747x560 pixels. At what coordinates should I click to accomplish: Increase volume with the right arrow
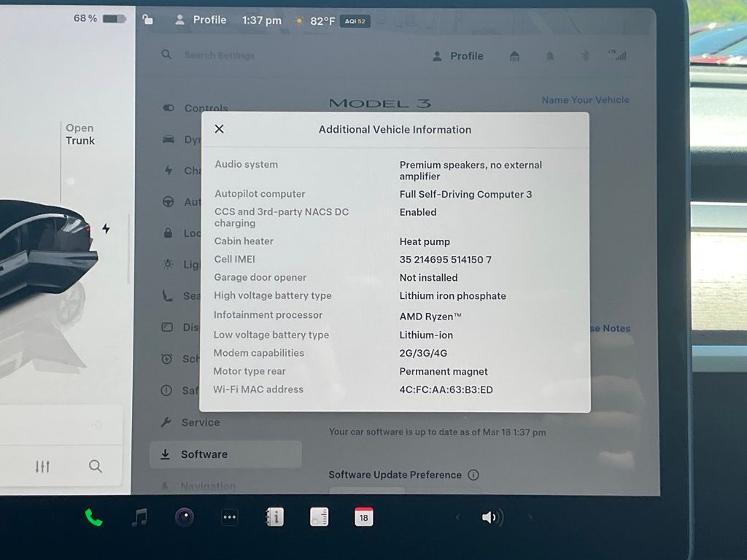[x=530, y=518]
